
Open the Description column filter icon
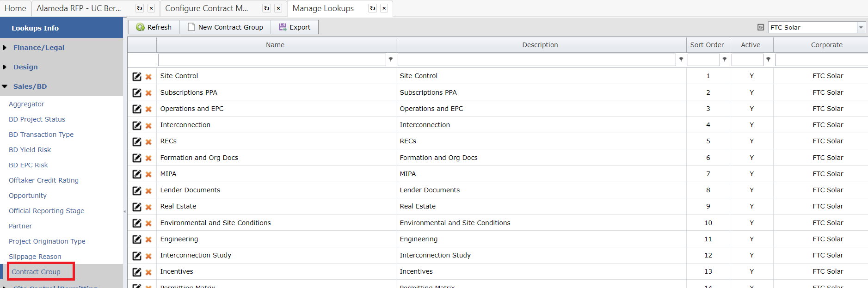tap(681, 59)
